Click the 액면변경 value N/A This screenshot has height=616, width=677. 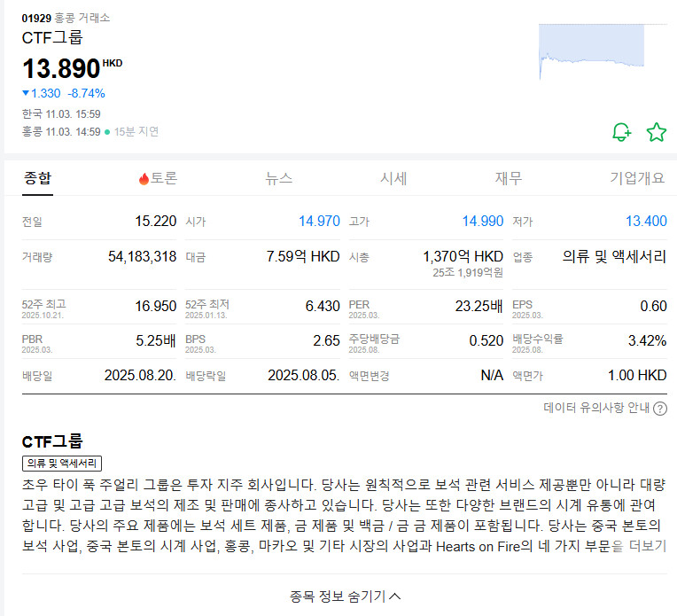[x=492, y=376]
